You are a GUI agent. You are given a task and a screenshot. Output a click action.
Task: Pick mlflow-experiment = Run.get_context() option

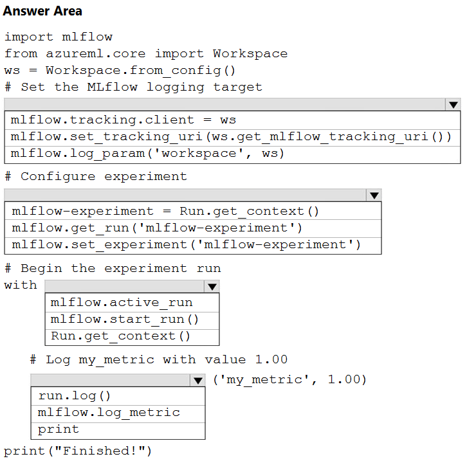click(193, 212)
